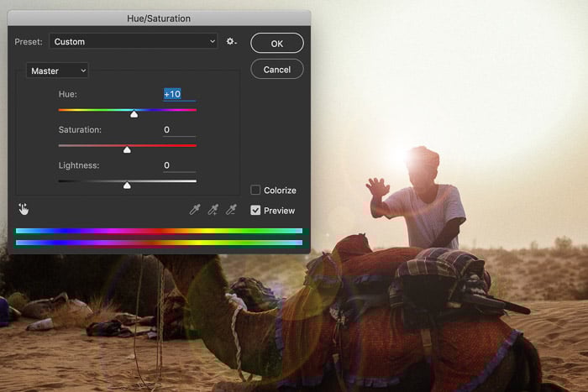Click the Lightness value input field
Viewport: 588px width, 392px height.
(179, 165)
